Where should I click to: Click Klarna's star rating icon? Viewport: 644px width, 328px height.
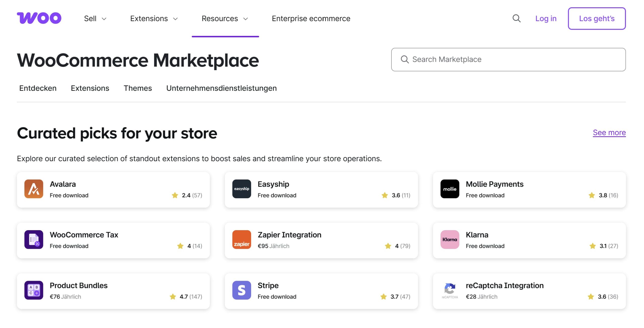593,246
